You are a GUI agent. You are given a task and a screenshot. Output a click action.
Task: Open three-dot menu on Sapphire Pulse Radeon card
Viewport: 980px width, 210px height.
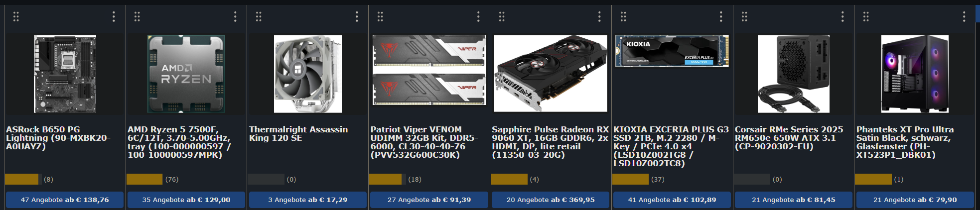[599, 17]
